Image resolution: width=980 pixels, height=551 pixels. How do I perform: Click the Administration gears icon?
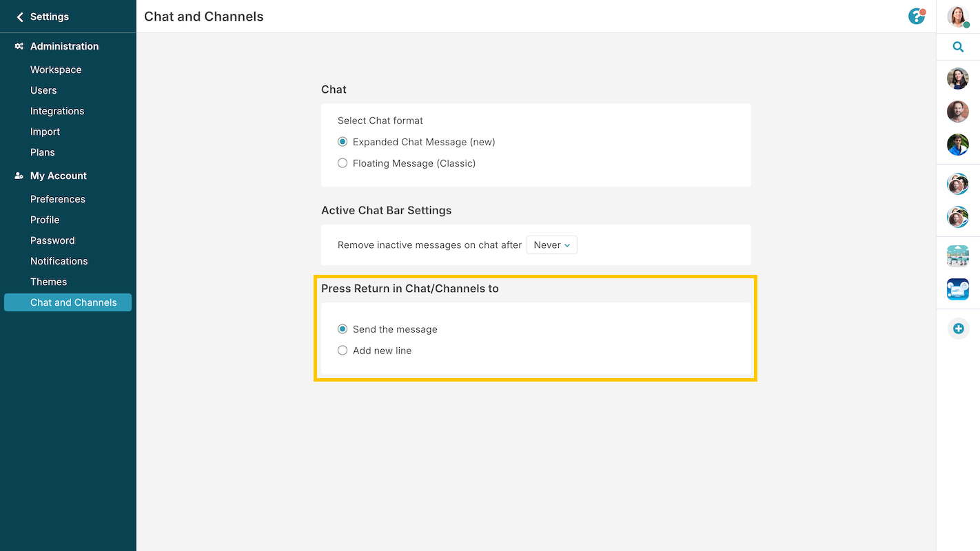(x=19, y=46)
